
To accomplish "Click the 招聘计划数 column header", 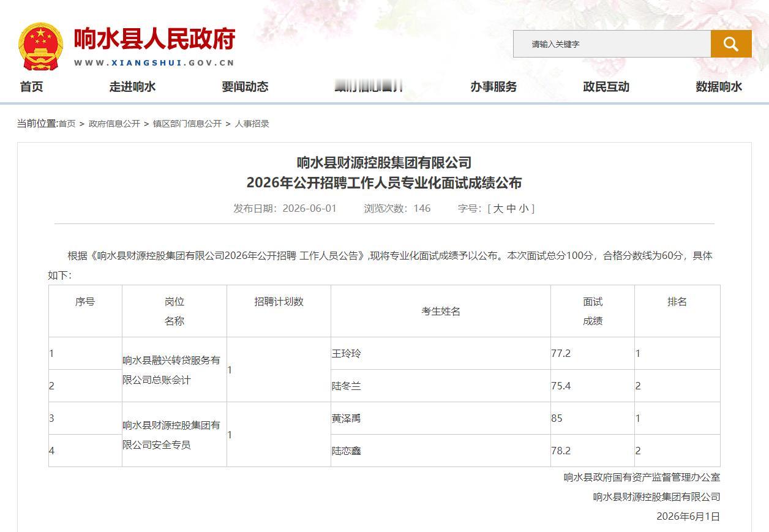I will [x=279, y=311].
